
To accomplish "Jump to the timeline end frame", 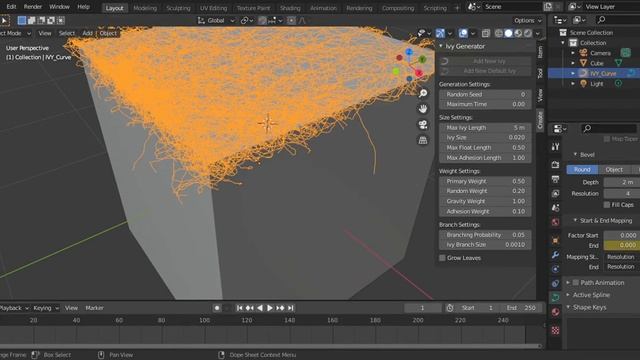I will pos(290,308).
